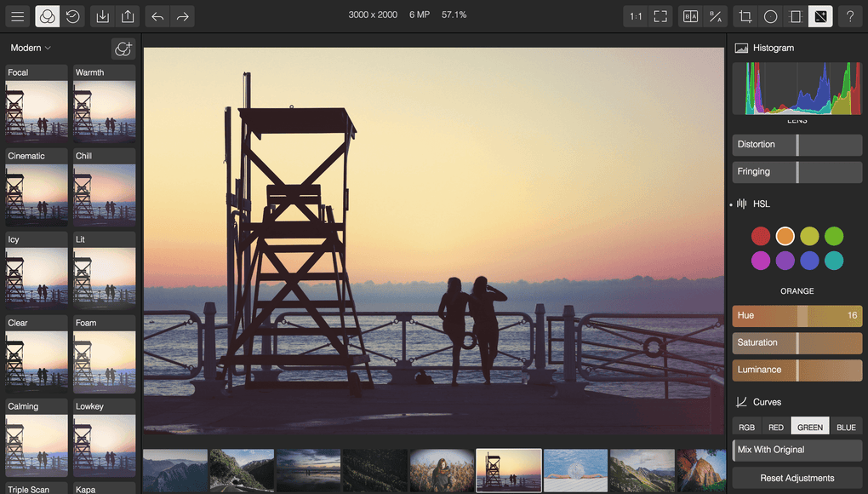The image size is (868, 494).
Task: Select the red HSL color
Action: tap(761, 236)
